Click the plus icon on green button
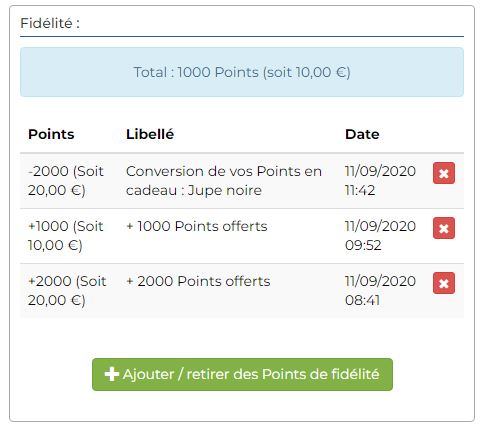Screen dimensions: 489x431 click(x=112, y=374)
